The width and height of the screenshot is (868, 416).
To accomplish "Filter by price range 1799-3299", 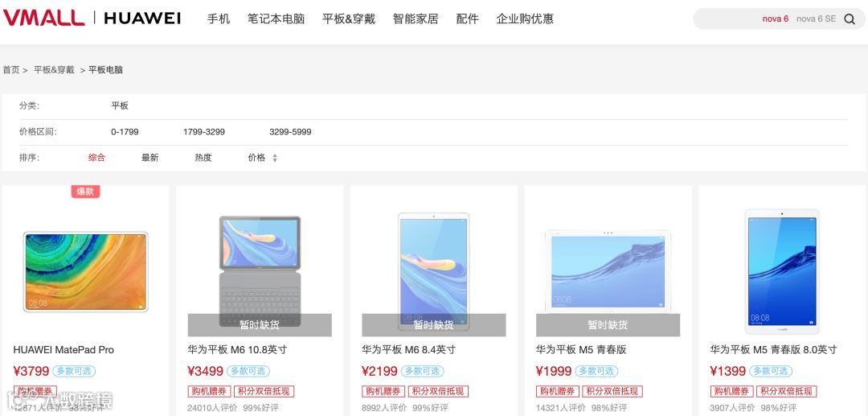I will pos(203,132).
